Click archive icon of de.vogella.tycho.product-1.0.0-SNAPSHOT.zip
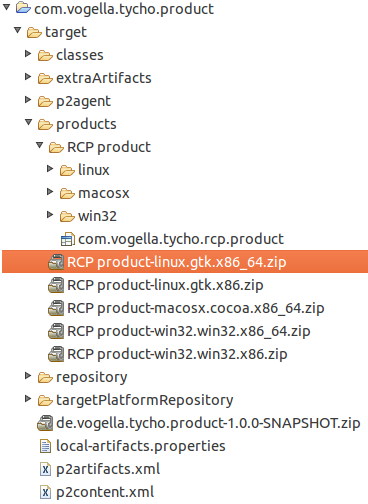 point(45,423)
